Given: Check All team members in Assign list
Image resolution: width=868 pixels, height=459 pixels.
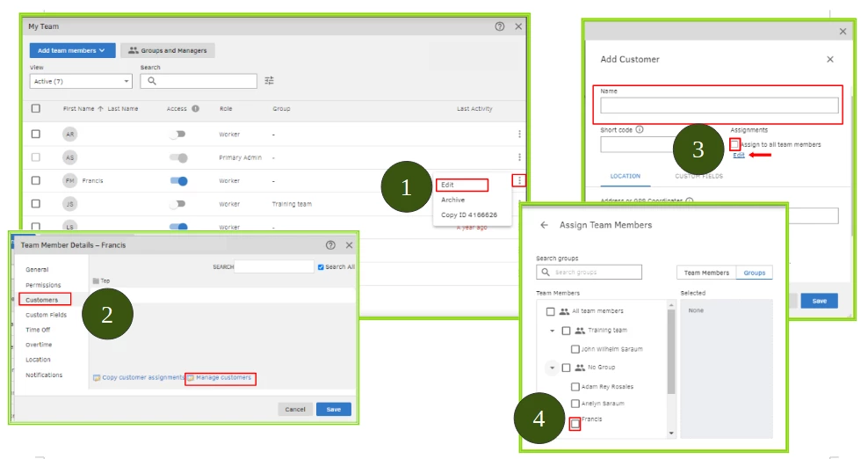Looking at the screenshot, I should [550, 311].
